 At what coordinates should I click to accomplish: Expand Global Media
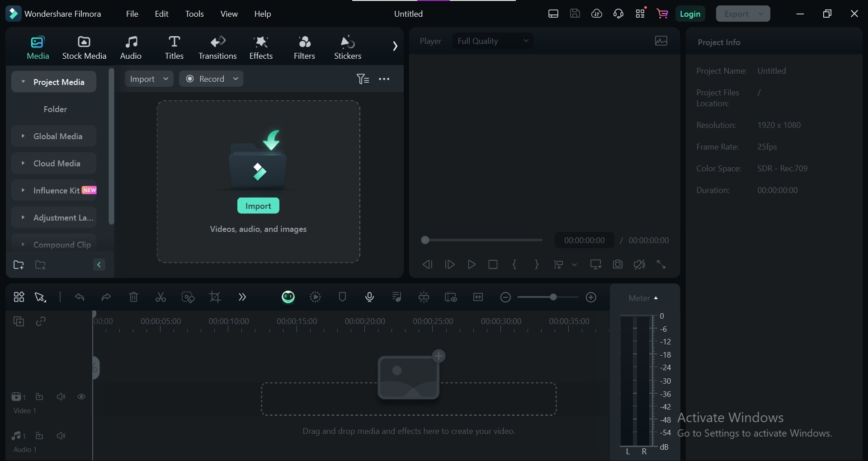click(x=23, y=136)
